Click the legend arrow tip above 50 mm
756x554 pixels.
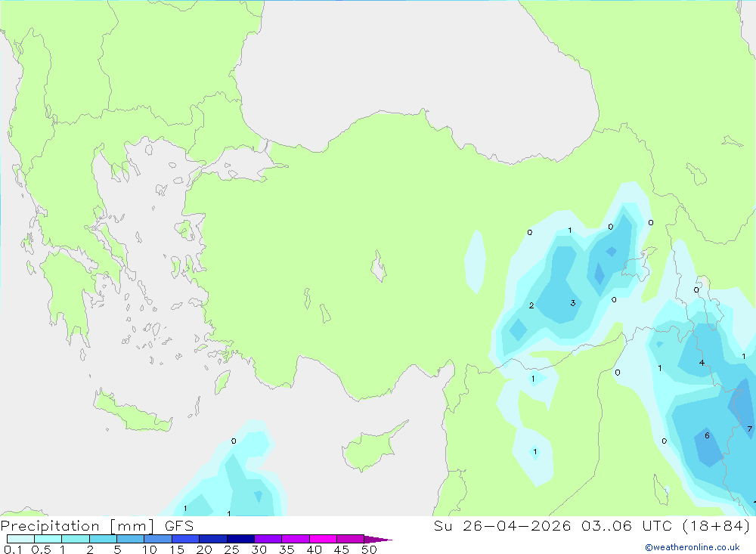(378, 539)
